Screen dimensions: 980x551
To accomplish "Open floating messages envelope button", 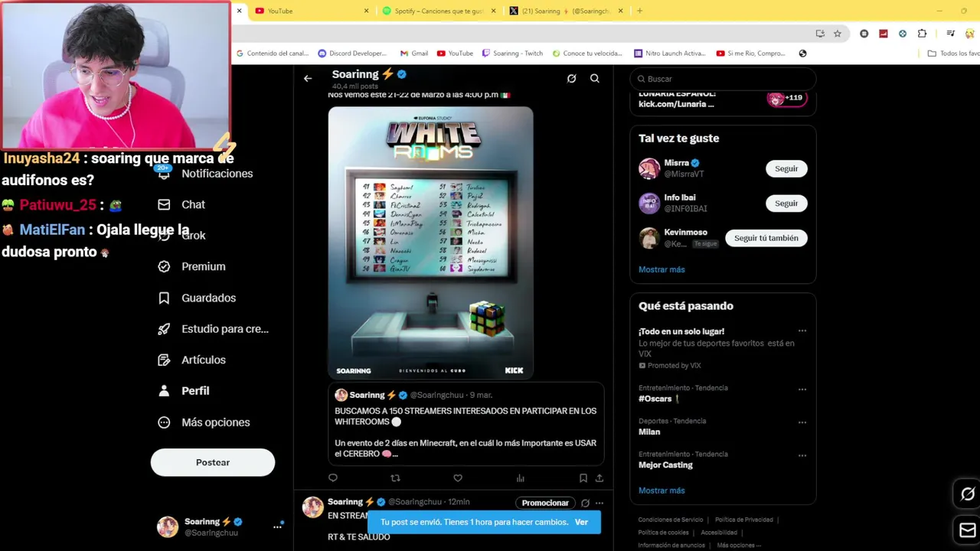I will tap(967, 530).
